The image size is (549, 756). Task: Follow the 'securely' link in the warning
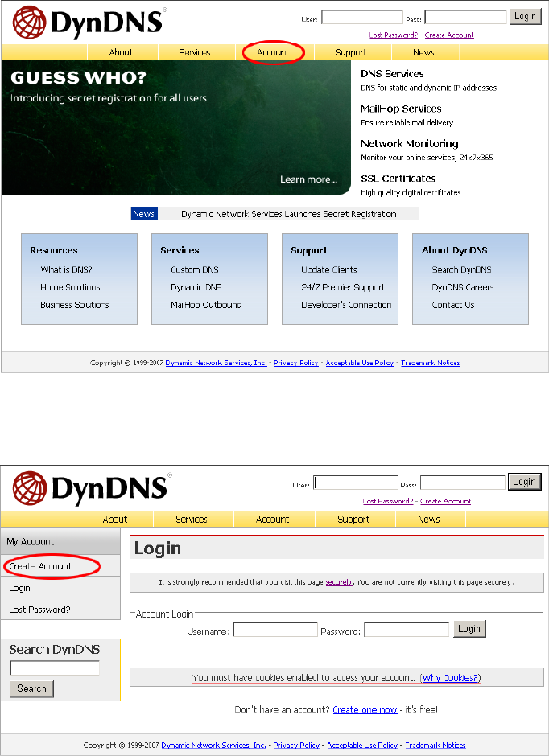(339, 582)
